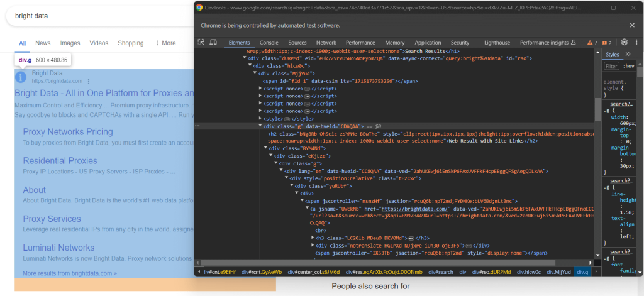Collapse the div class="BYM4Nd" node

coord(265,148)
